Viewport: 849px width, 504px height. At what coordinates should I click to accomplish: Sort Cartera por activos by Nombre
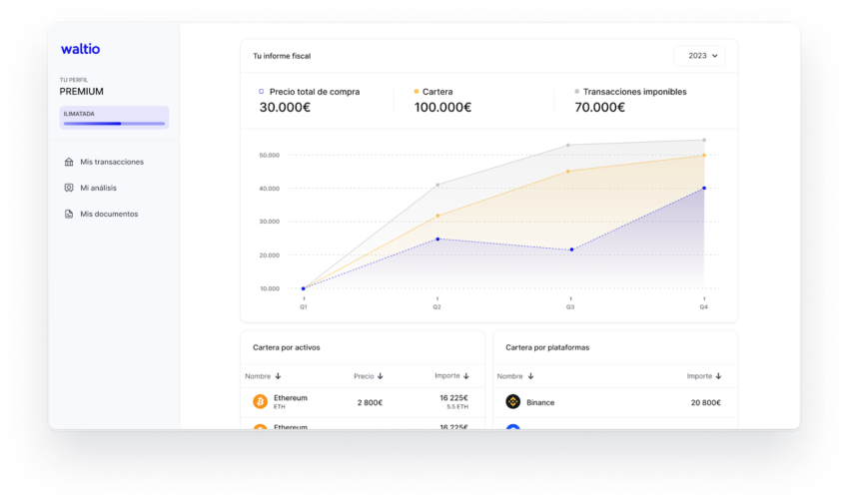point(263,376)
